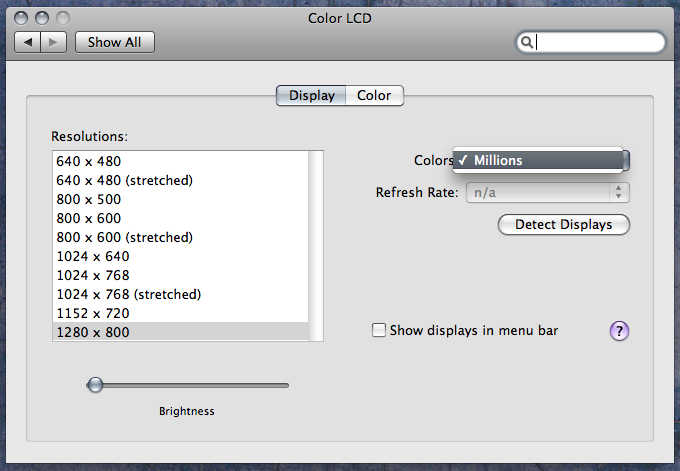
Task: Click the back navigation arrow
Action: pyautogui.click(x=29, y=42)
